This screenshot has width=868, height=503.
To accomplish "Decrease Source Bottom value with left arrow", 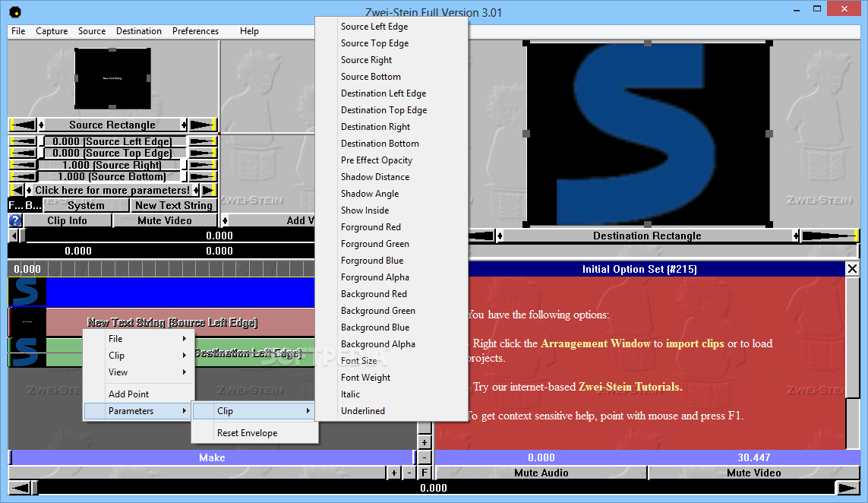I will click(x=24, y=177).
